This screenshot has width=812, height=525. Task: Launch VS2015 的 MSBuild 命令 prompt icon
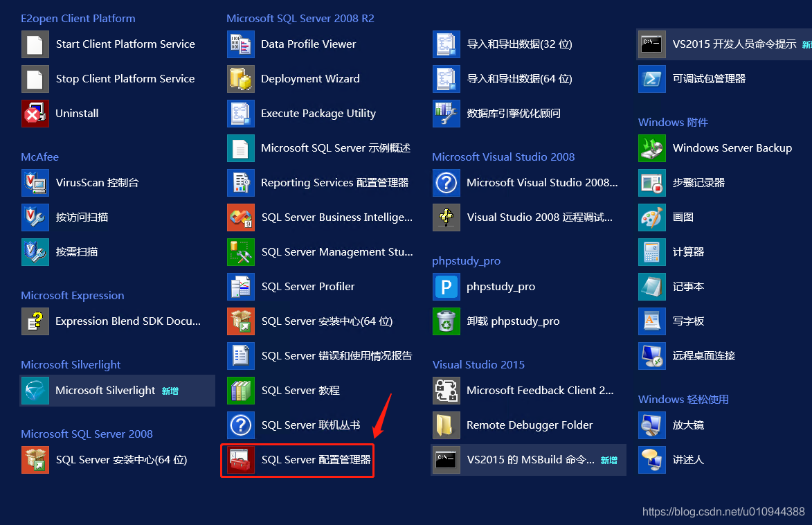(446, 460)
